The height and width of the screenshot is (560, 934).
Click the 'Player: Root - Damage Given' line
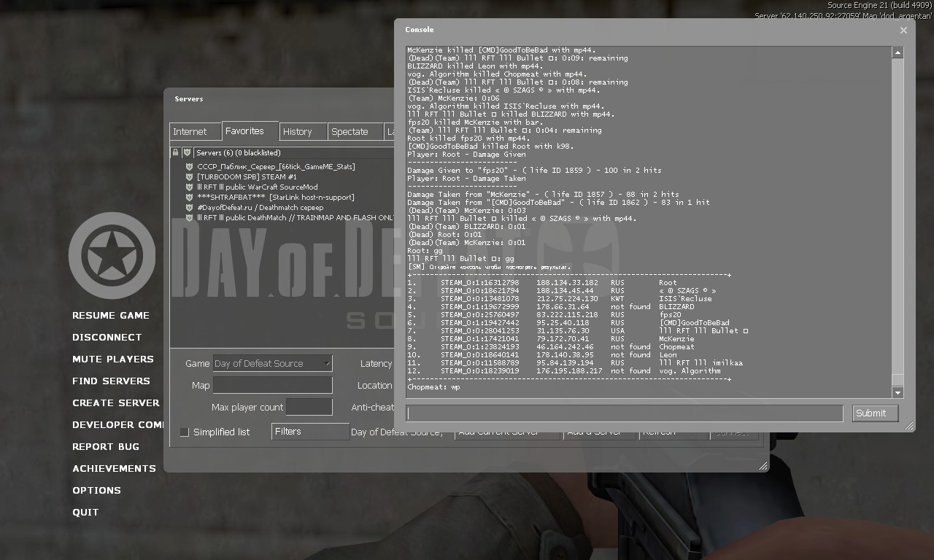[x=466, y=155]
